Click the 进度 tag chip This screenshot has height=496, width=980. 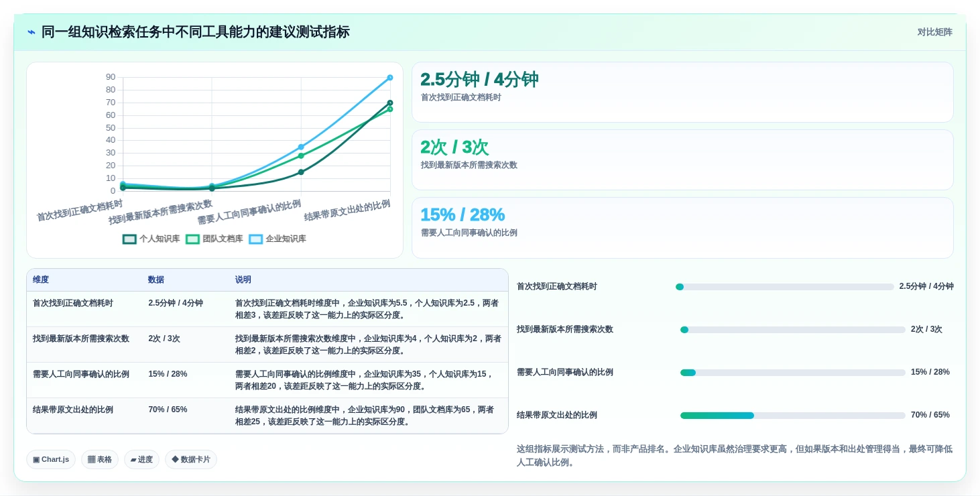(141, 459)
